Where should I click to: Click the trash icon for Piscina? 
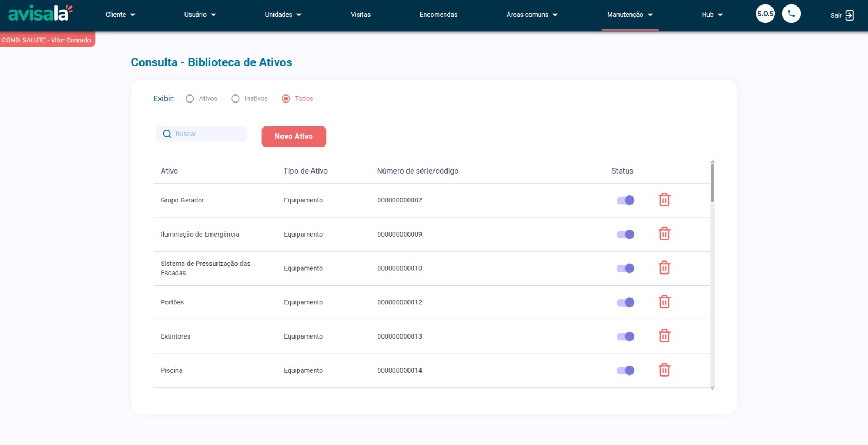click(664, 370)
